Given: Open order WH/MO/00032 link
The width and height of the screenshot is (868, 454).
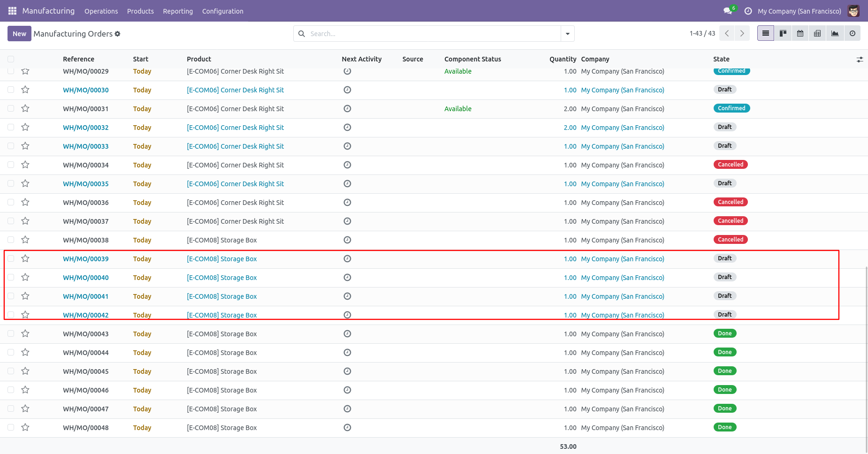Looking at the screenshot, I should tap(86, 128).
